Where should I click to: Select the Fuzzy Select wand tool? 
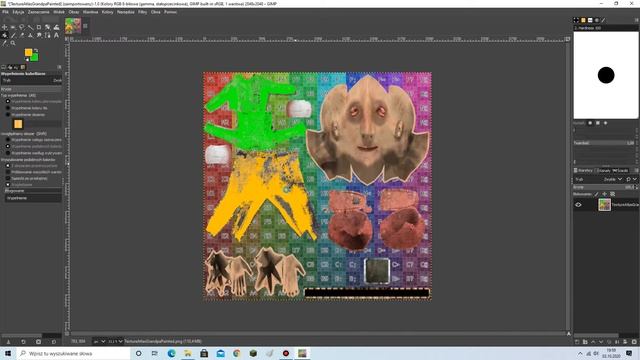coord(30,27)
